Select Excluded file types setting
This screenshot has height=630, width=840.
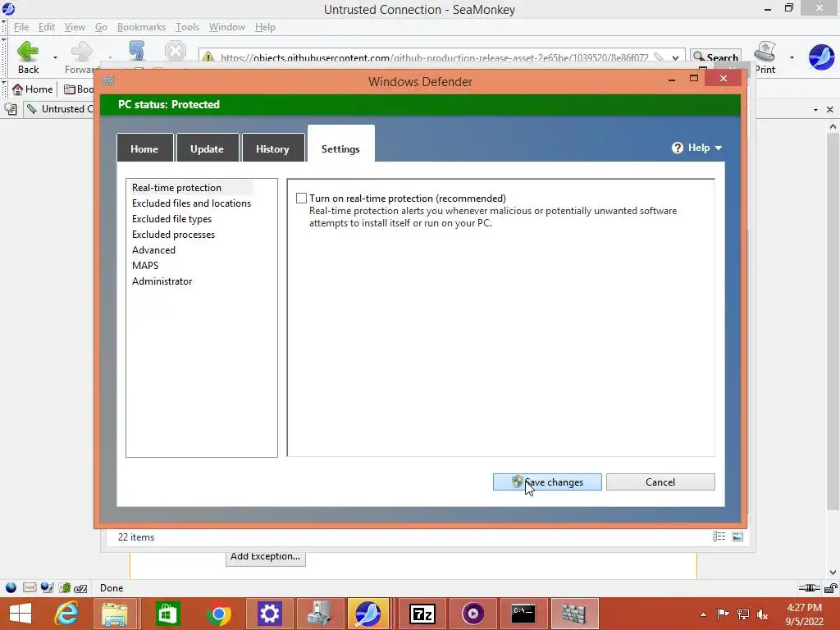click(171, 218)
